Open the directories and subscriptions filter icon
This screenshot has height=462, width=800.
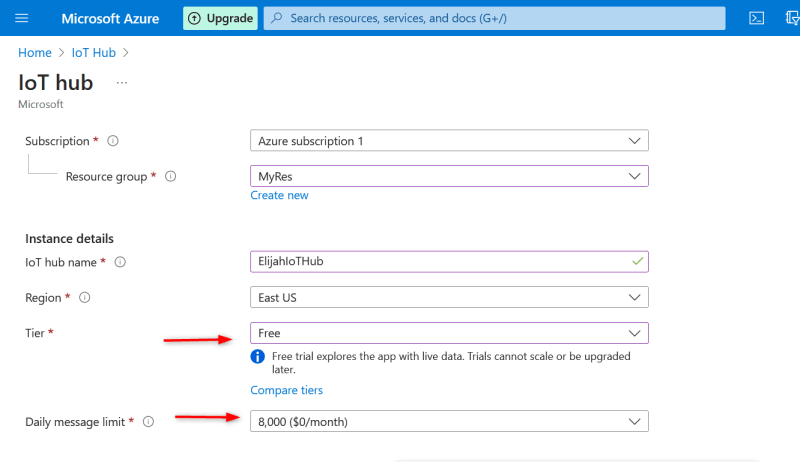tap(792, 18)
